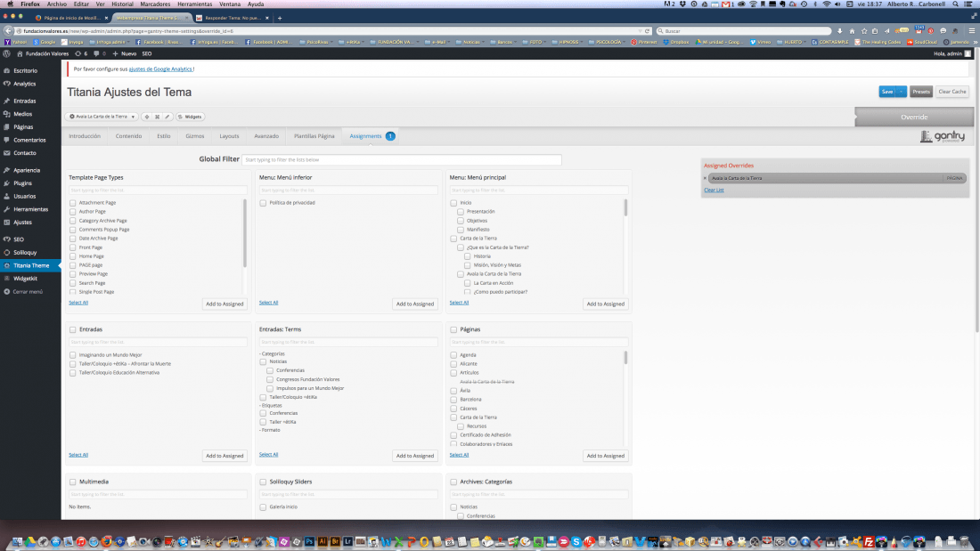Click the Firefox Buscar search field

pyautogui.click(x=744, y=30)
